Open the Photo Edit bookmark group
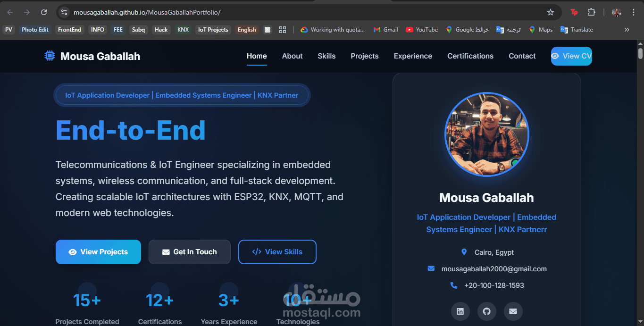This screenshot has width=644, height=326. tap(35, 30)
